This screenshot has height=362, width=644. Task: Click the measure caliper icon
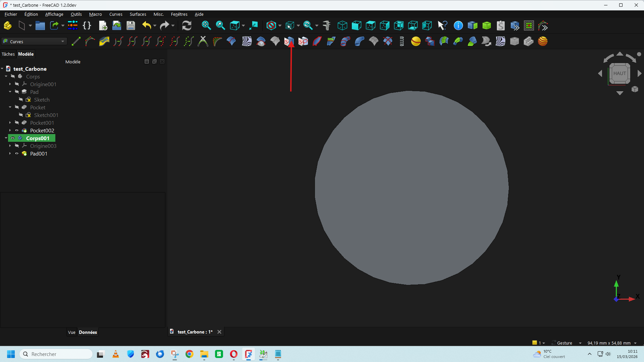326,26
